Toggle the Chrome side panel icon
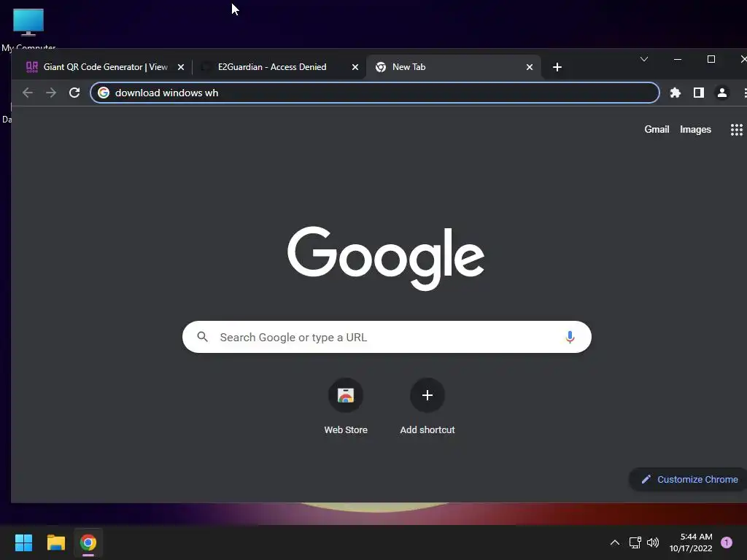 [698, 93]
